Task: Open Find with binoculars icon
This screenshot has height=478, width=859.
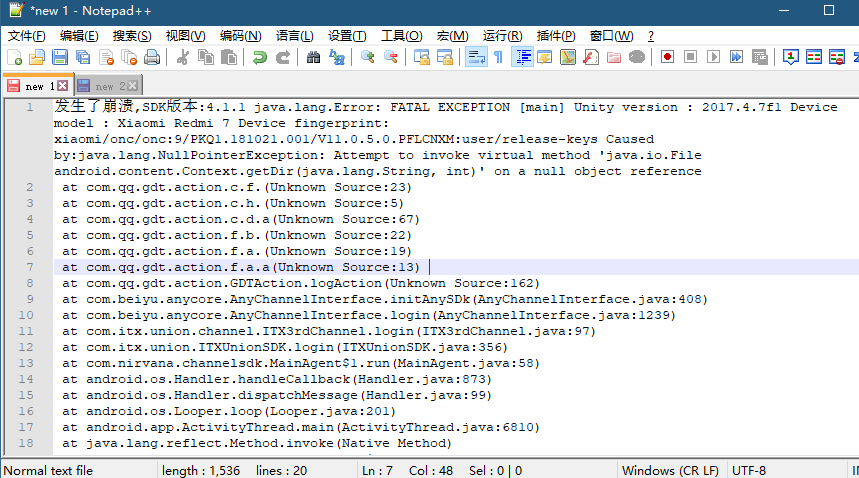Action: (x=313, y=57)
